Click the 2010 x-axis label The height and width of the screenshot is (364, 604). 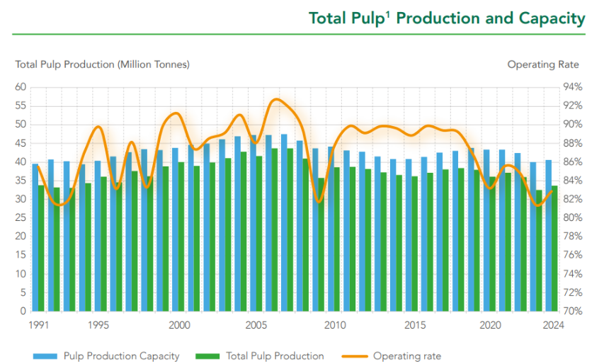click(x=335, y=326)
